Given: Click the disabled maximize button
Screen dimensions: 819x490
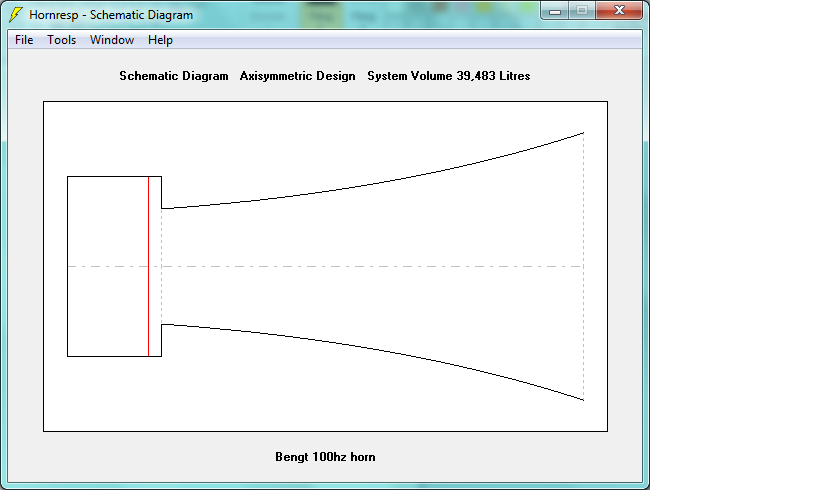Looking at the screenshot, I should 582,10.
